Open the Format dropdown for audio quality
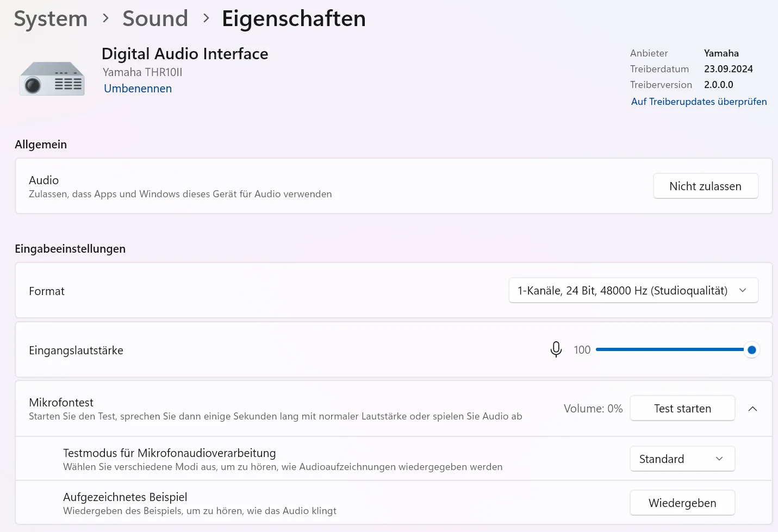 (x=633, y=291)
